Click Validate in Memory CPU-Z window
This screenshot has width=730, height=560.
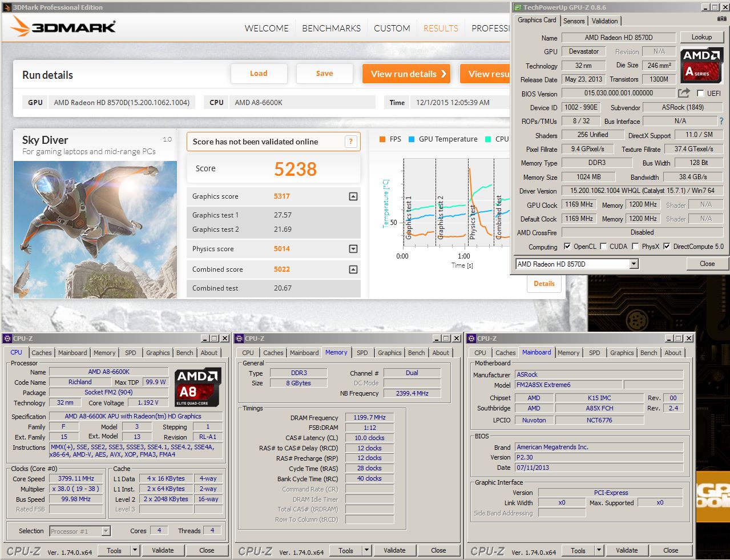coord(394,550)
